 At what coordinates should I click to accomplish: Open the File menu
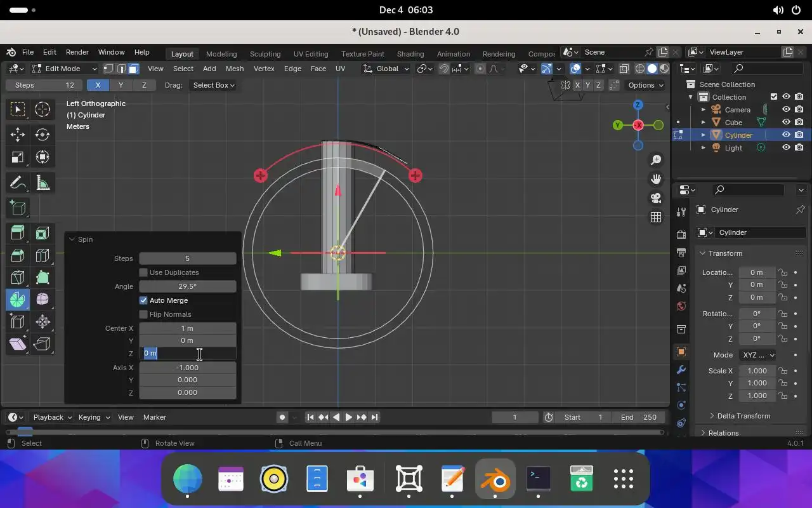28,52
